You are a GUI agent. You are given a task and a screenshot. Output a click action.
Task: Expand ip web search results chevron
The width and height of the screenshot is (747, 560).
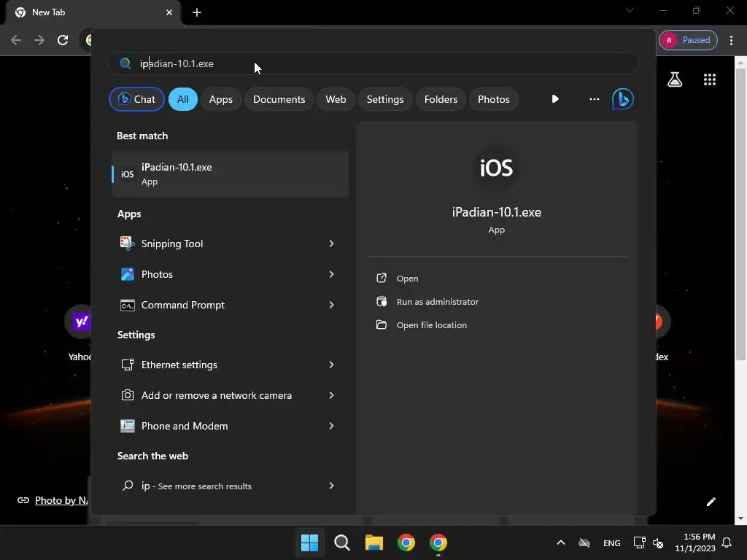click(x=332, y=486)
